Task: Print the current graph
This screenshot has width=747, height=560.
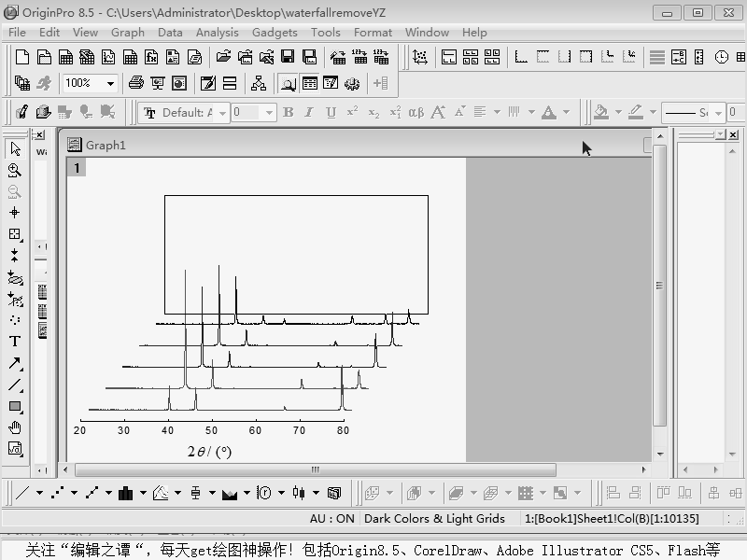Action: 136,83
